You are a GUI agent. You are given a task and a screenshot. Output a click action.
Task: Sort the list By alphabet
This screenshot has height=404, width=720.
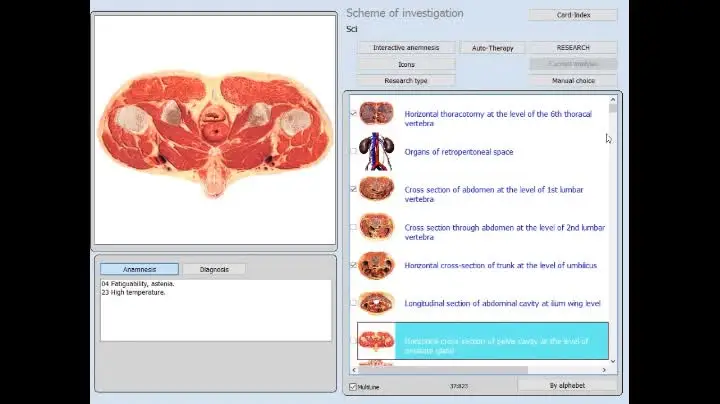click(x=567, y=386)
